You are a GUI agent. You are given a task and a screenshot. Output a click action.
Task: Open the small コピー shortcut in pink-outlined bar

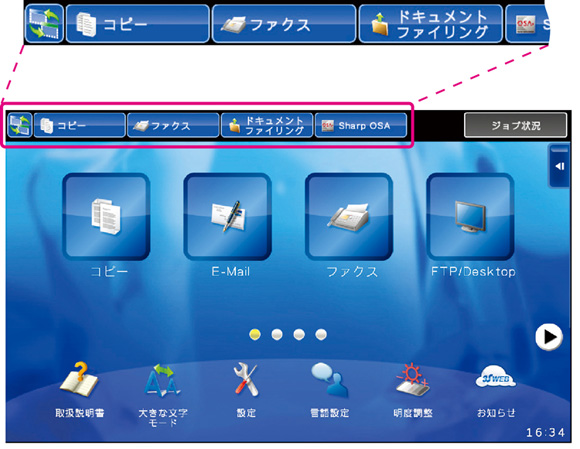(x=80, y=125)
